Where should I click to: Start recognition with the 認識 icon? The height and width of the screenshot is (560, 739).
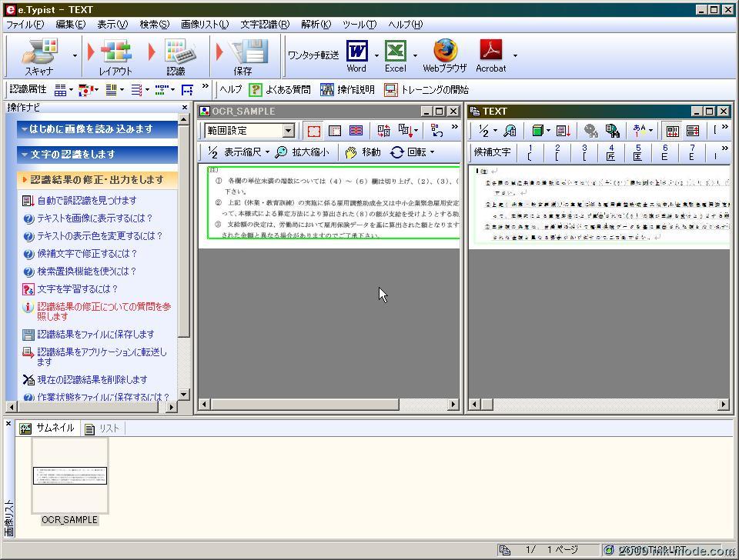[x=176, y=54]
